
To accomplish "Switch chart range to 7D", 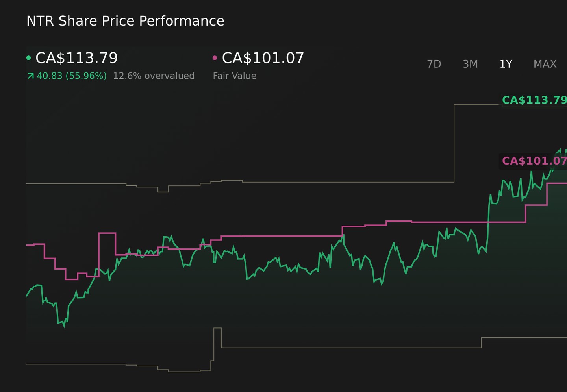I will [x=434, y=64].
